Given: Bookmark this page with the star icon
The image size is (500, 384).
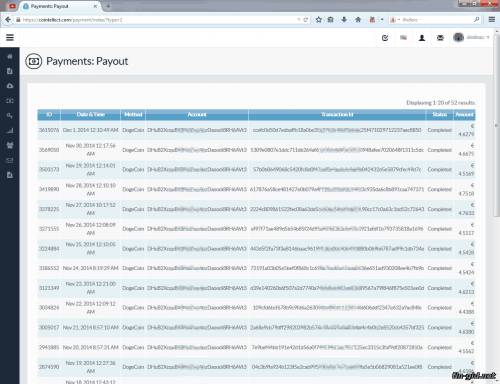Looking at the screenshot, I should pyautogui.click(x=319, y=20).
